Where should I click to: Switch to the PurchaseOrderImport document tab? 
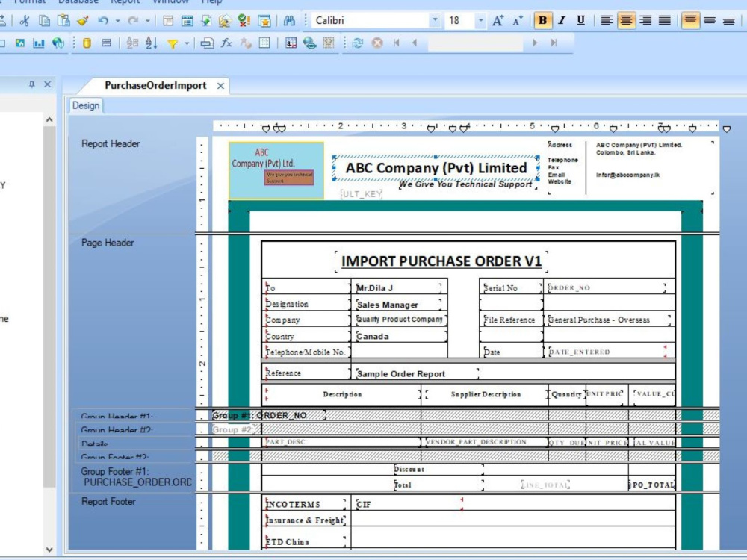point(155,86)
